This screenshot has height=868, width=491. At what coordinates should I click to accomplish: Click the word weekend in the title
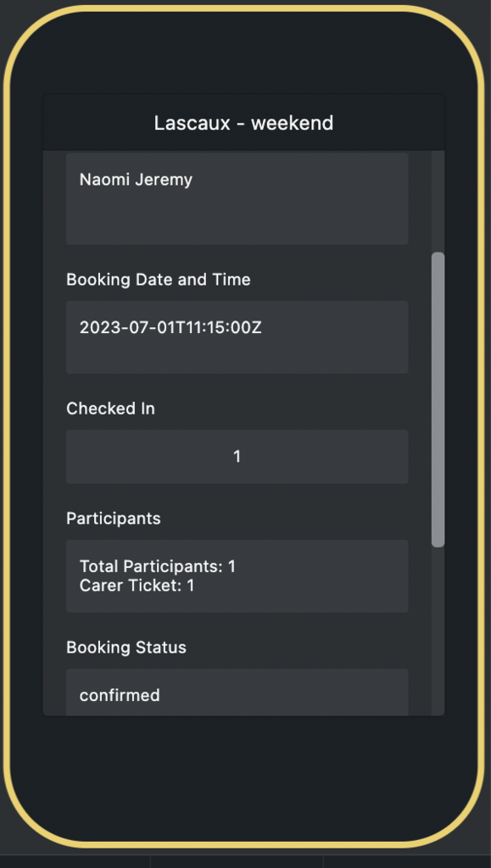tap(293, 123)
